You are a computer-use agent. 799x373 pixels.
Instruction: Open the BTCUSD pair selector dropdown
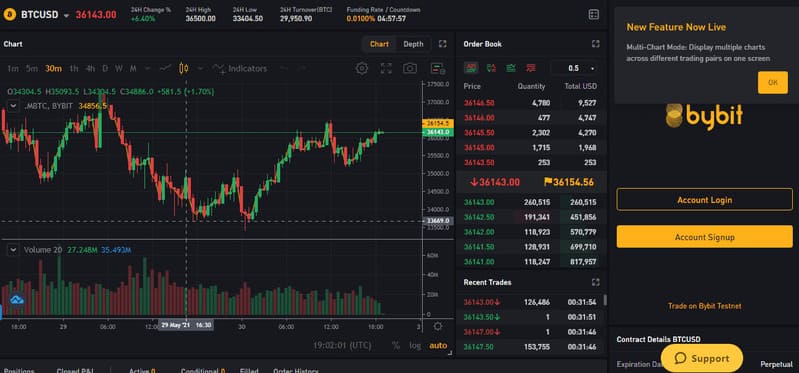(x=66, y=16)
